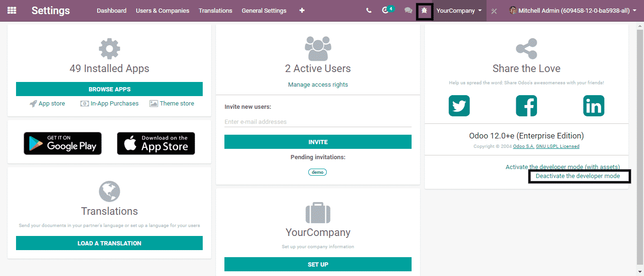The width and height of the screenshot is (644, 276).
Task: Click the Browse Apps button
Action: click(109, 89)
